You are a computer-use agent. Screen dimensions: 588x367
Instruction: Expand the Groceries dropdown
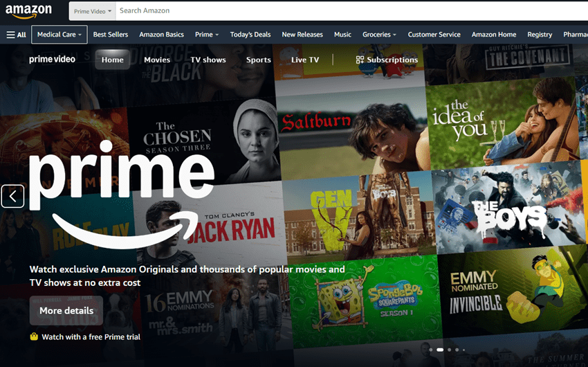coord(379,35)
